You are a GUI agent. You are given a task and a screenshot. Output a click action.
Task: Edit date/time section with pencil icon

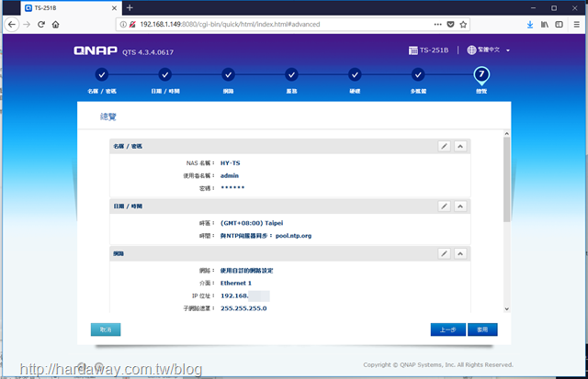444,206
